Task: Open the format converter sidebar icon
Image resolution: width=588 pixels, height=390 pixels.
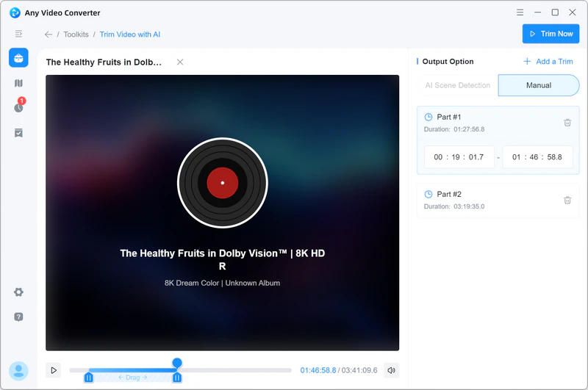Action: (x=18, y=83)
